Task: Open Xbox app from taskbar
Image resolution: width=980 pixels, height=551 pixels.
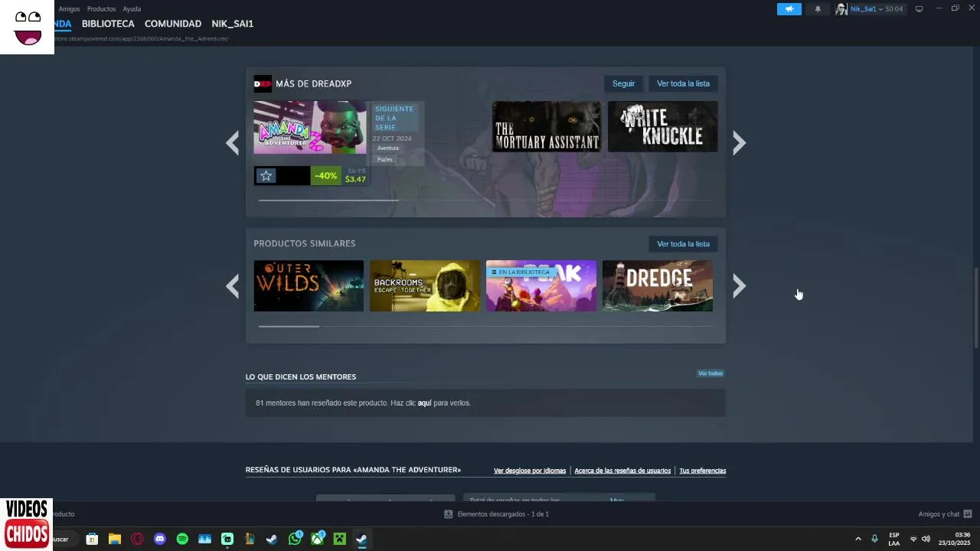Action: point(317,539)
